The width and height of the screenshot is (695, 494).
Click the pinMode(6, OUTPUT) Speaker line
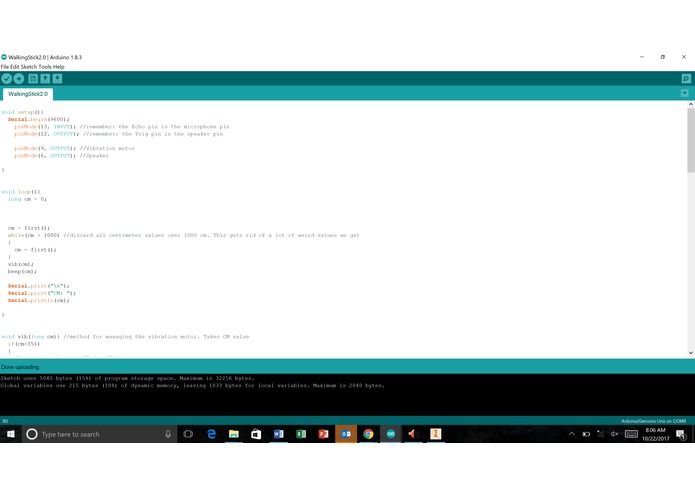(x=61, y=156)
